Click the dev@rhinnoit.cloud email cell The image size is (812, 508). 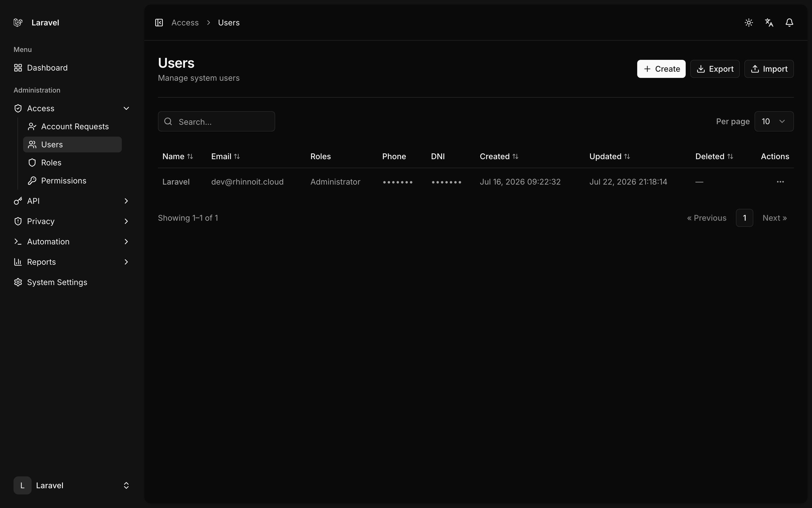click(x=247, y=182)
